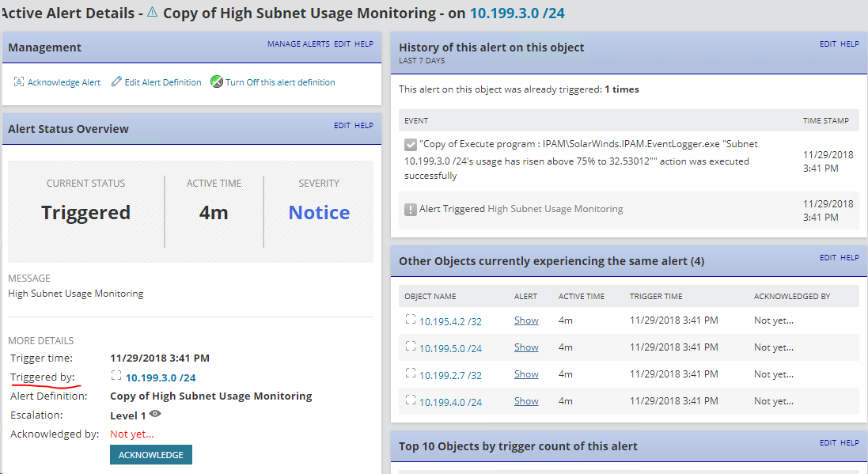This screenshot has height=474, width=868.
Task: Click Edit in the Management panel header
Action: [342, 44]
